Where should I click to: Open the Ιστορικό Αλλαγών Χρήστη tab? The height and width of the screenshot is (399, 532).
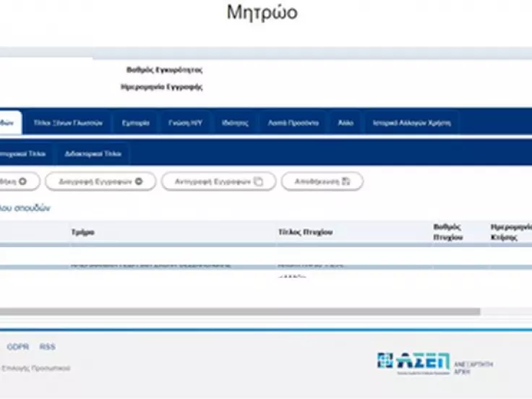[x=411, y=123]
